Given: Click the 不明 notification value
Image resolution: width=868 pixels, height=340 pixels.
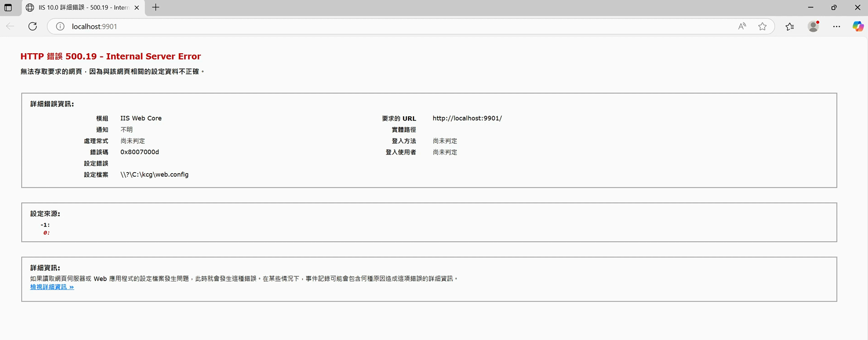Looking at the screenshot, I should (126, 130).
